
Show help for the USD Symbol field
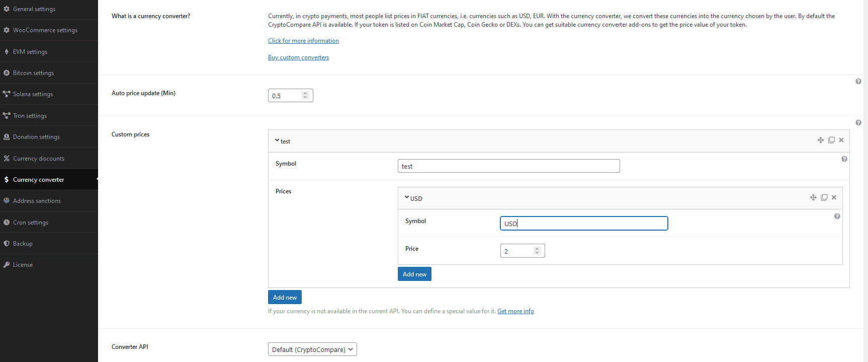tap(837, 216)
